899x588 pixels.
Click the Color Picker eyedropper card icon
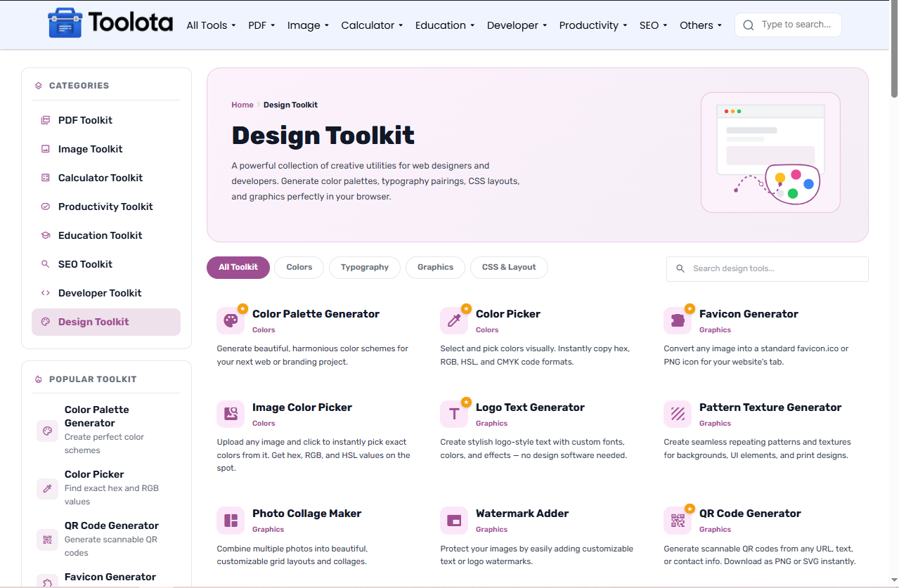pyautogui.click(x=454, y=320)
